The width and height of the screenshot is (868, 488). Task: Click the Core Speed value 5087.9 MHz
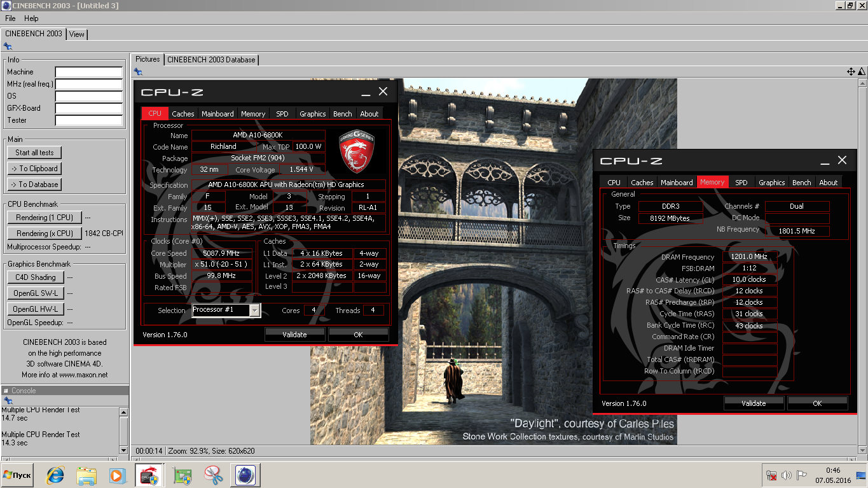[x=221, y=253]
